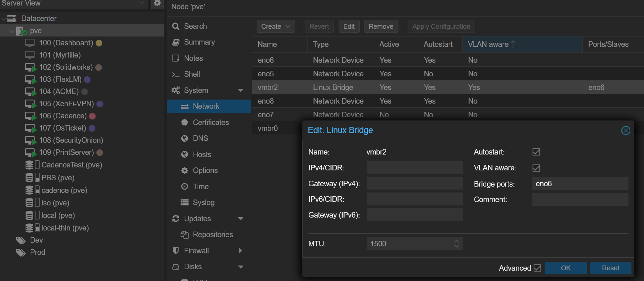Click the Time clock icon
The image size is (644, 281).
click(x=185, y=187)
